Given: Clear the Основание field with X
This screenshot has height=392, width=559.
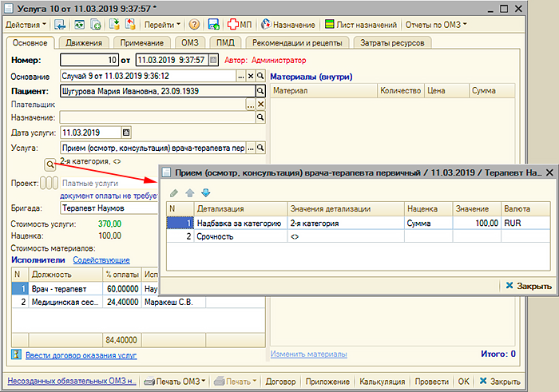Looking at the screenshot, I should [x=250, y=76].
